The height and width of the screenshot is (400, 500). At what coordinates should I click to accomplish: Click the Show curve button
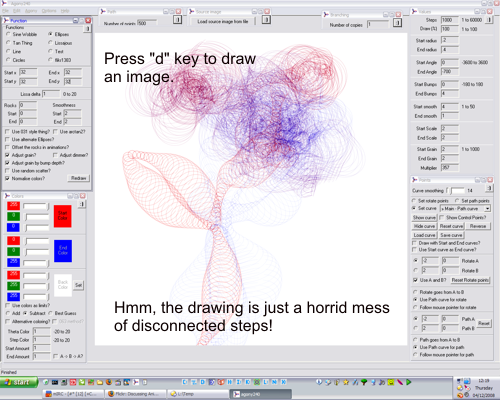[424, 218]
